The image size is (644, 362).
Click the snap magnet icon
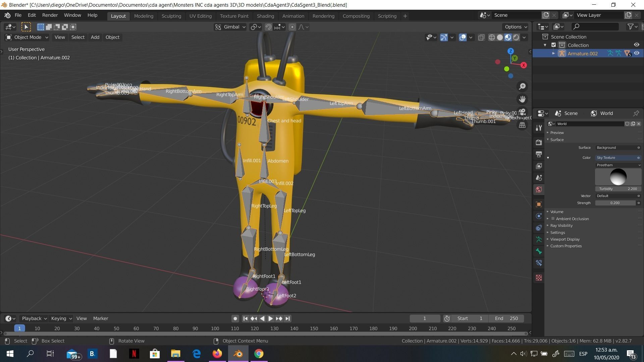(x=268, y=27)
